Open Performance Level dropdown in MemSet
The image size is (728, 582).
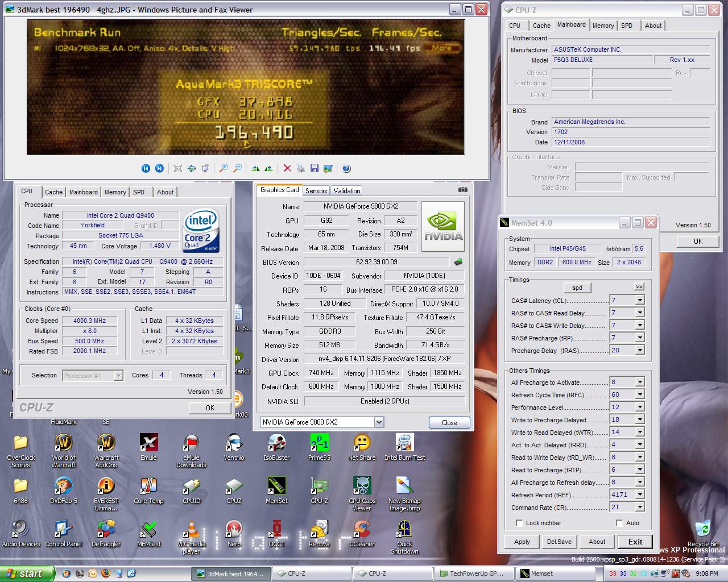click(x=640, y=407)
